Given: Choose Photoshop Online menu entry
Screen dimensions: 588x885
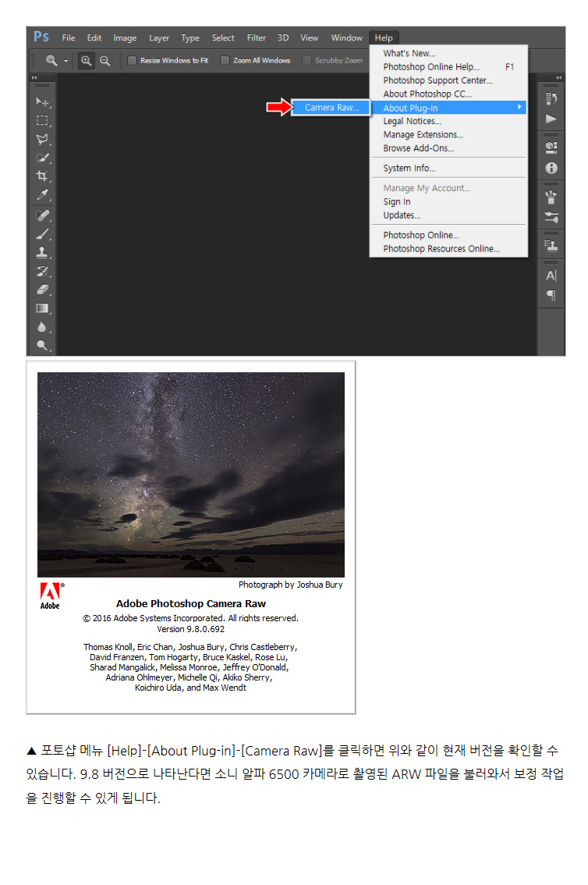Looking at the screenshot, I should point(448,235).
